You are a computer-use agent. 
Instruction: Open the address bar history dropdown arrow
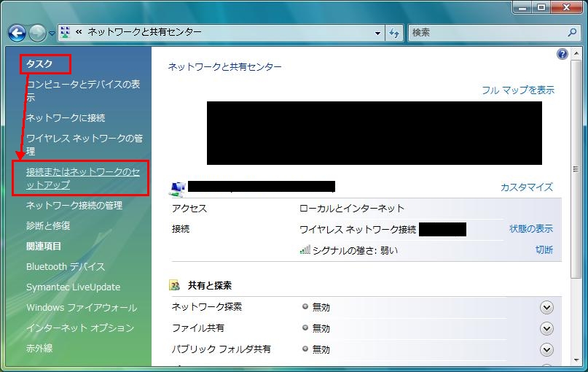pos(377,33)
